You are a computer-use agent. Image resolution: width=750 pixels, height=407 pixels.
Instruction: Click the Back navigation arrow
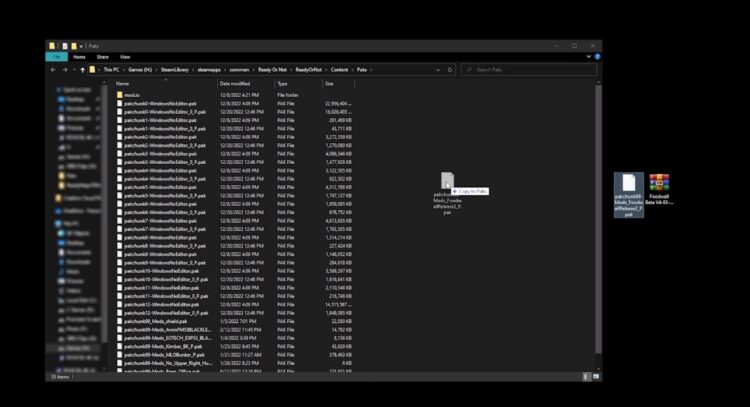[x=53, y=70]
